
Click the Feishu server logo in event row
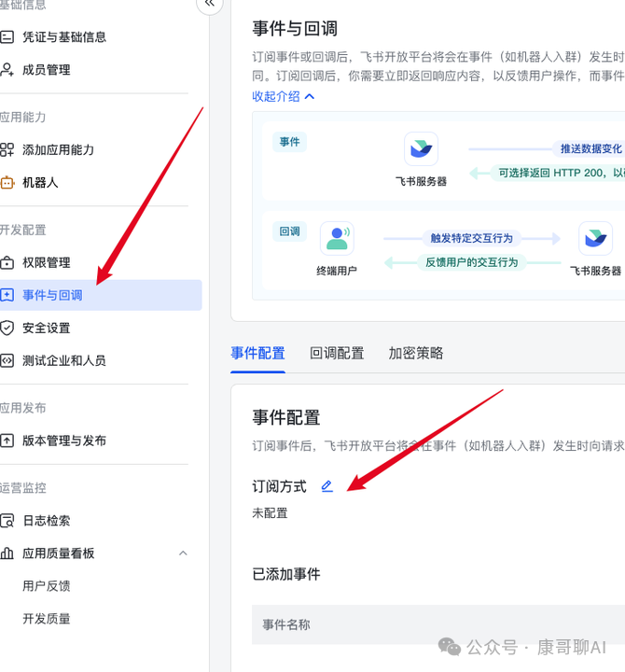pyautogui.click(x=421, y=148)
